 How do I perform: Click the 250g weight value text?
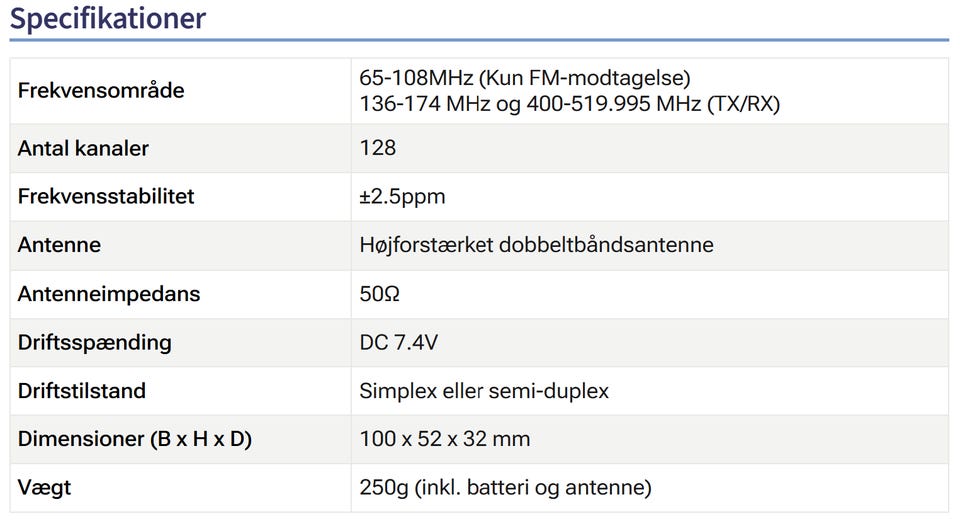click(x=505, y=488)
